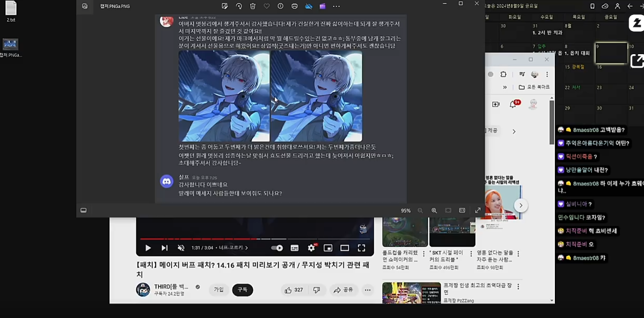Click the OneDrive cloud icon in Photos toolbar
644x318 pixels.
coord(309,6)
